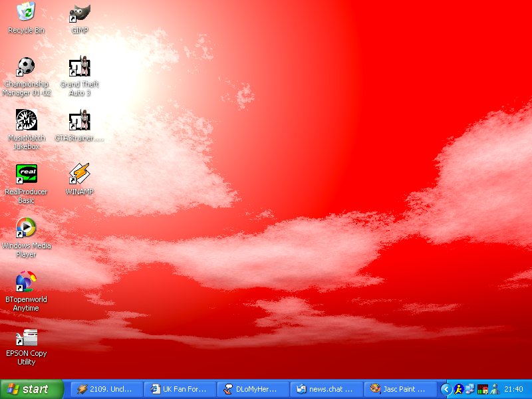Click the RealProducer Basic icon
This screenshot has width=532, height=399.
[x=26, y=174]
